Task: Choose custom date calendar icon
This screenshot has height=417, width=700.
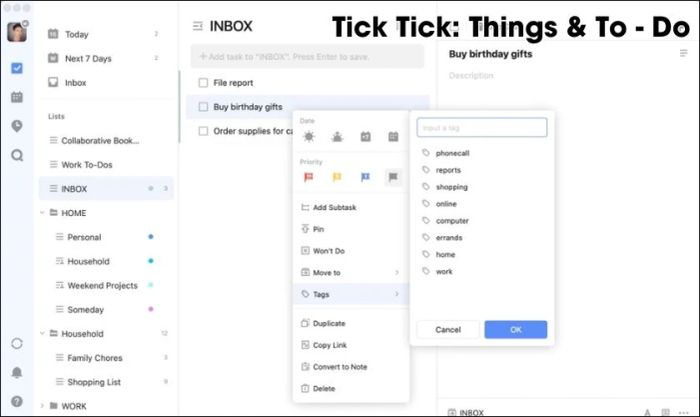Action: tap(393, 137)
